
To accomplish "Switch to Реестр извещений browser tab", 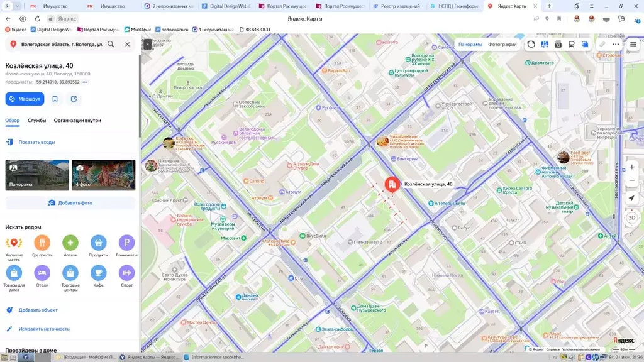I will click(396, 6).
